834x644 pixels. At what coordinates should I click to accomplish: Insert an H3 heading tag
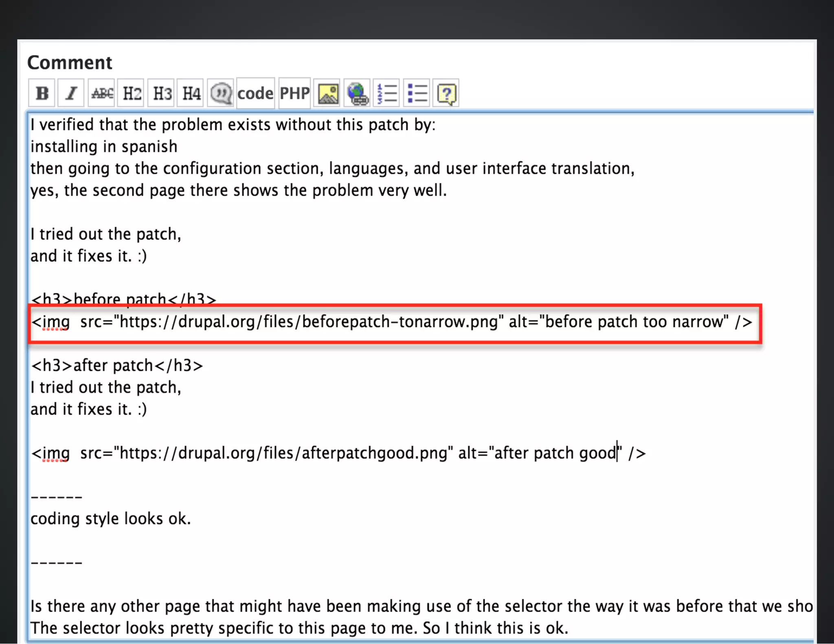click(161, 93)
